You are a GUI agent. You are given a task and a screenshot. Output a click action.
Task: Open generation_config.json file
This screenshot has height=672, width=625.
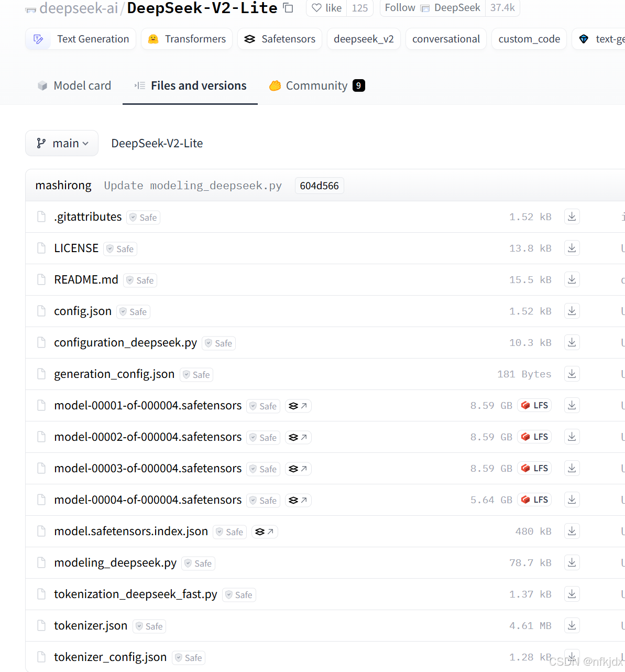click(x=114, y=374)
